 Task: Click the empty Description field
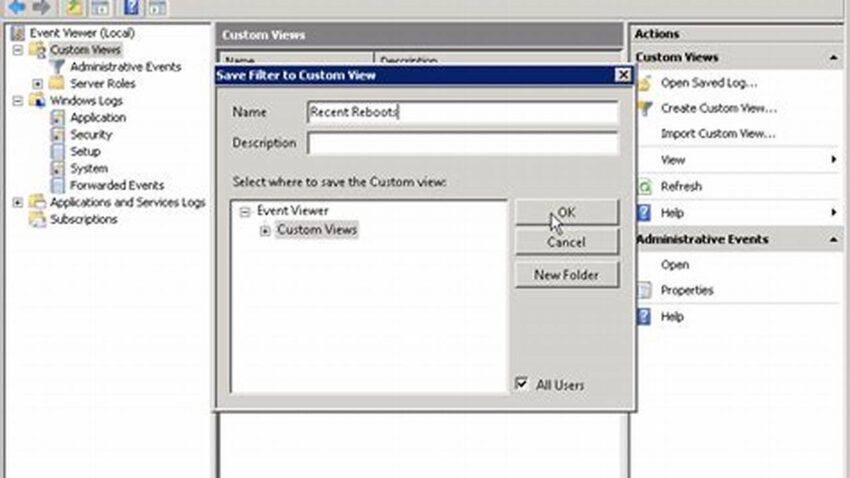(462, 143)
